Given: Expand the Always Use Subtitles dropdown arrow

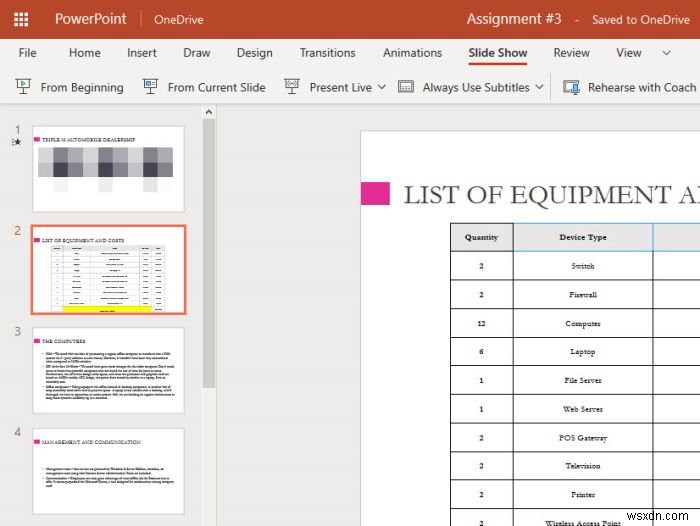Looking at the screenshot, I should 539,87.
